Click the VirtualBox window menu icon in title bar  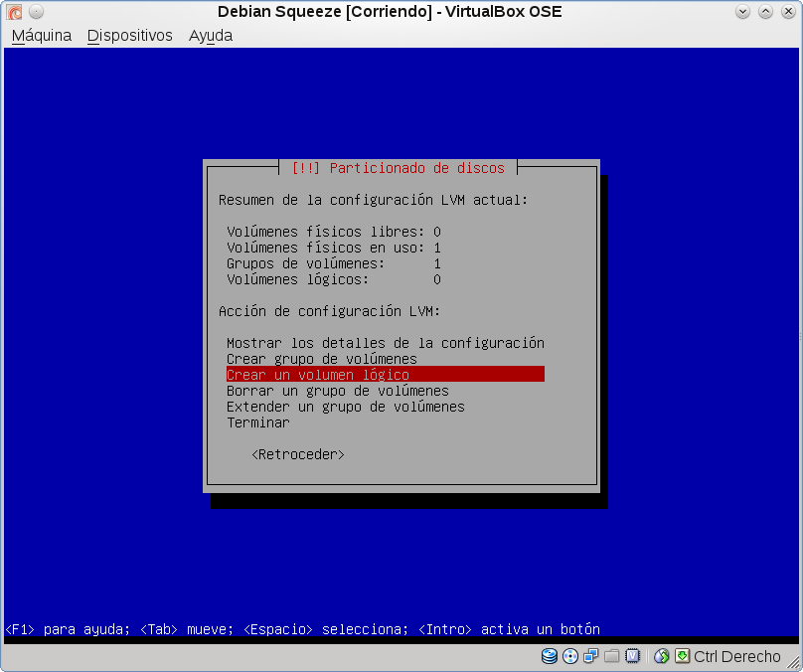14,12
